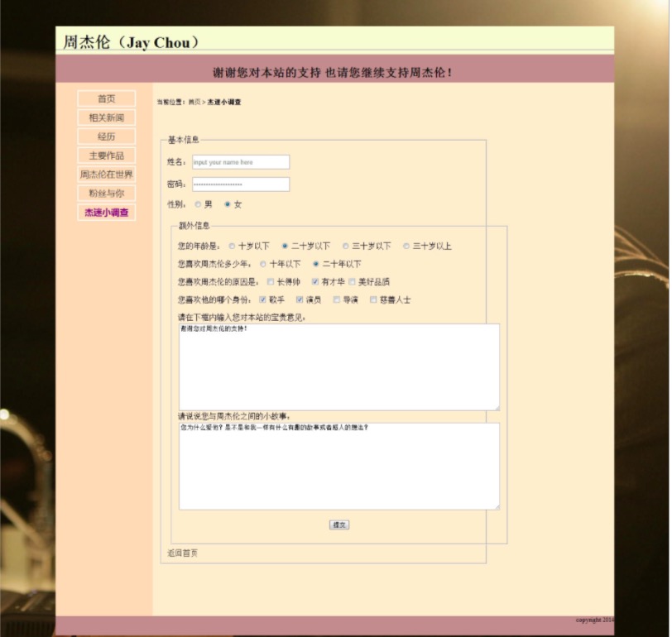Image resolution: width=672 pixels, height=637 pixels.
Task: Click the site feedback text area
Action: [x=339, y=366]
